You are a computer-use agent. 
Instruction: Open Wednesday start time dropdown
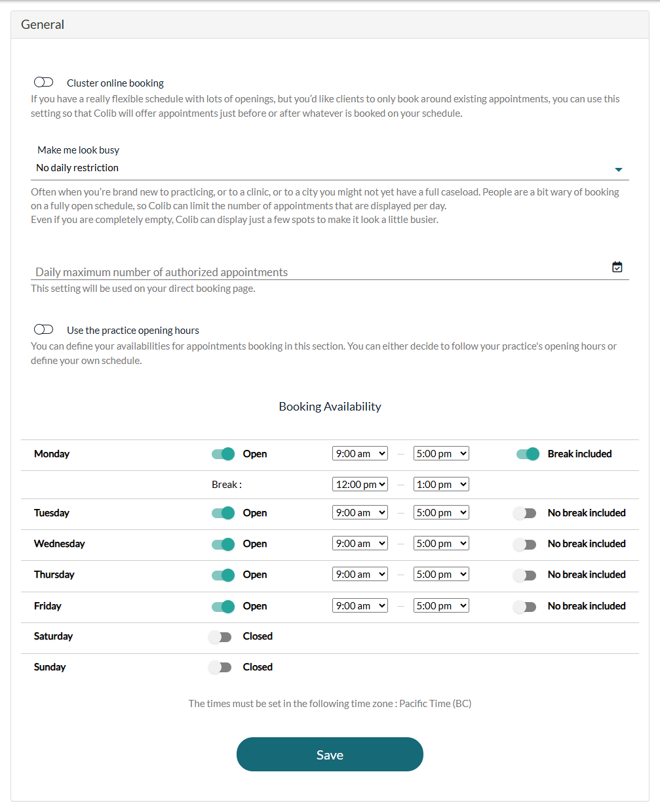(x=360, y=543)
